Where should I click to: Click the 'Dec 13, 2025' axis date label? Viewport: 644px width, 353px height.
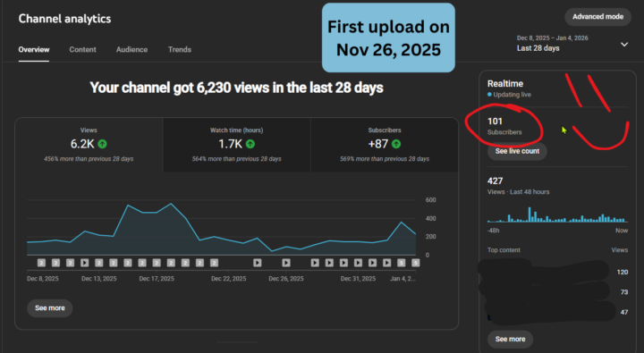click(x=99, y=279)
